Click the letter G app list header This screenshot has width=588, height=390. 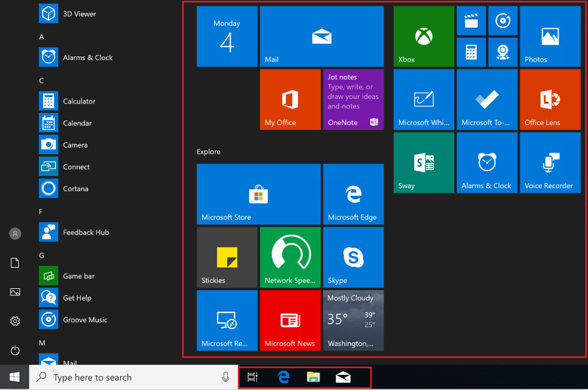42,255
